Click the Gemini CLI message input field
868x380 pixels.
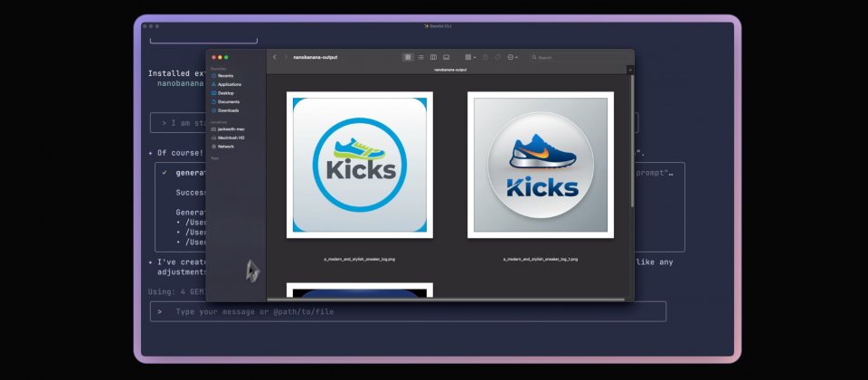click(x=408, y=311)
